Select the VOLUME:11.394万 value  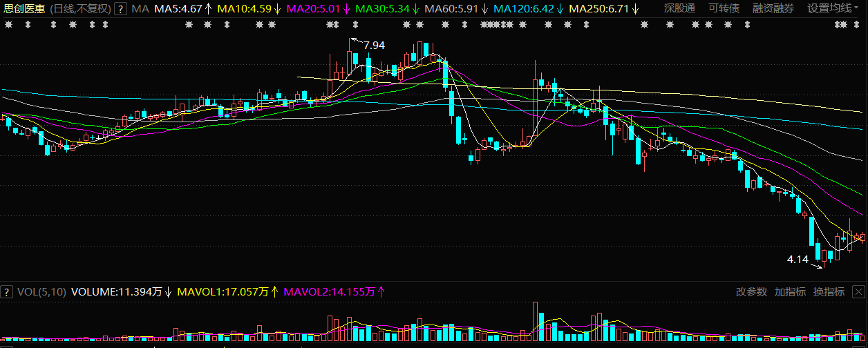pyautogui.click(x=117, y=292)
